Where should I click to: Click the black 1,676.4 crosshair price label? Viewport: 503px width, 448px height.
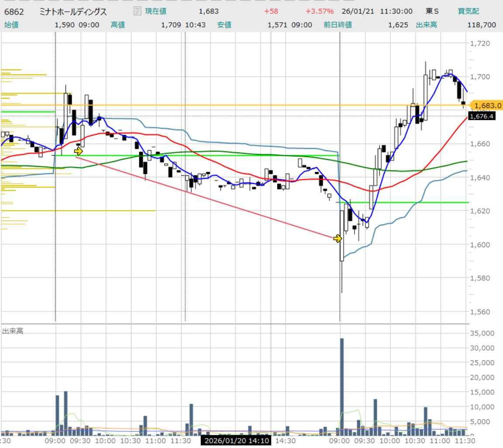tap(482, 116)
